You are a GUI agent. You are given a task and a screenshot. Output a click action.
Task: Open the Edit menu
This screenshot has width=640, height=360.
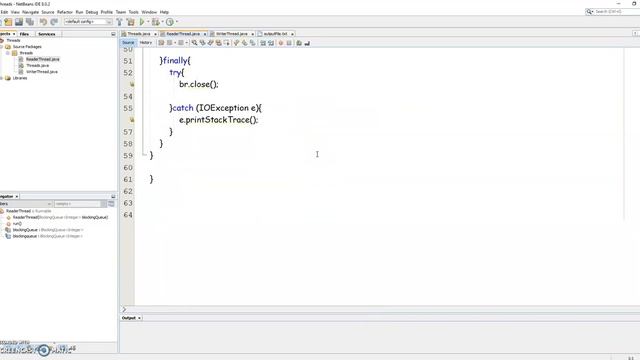click(x=4, y=12)
